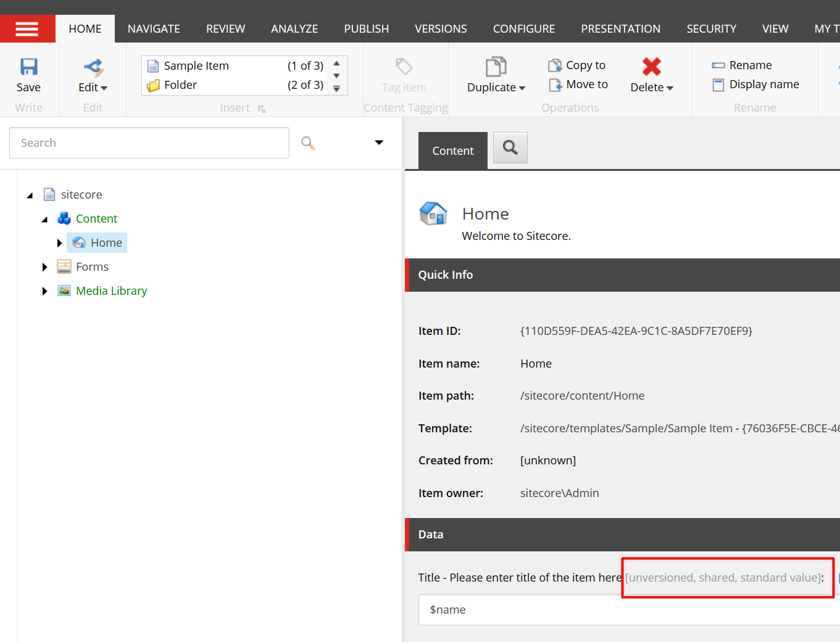Click the Rename icon
The image size is (840, 642).
click(x=718, y=65)
